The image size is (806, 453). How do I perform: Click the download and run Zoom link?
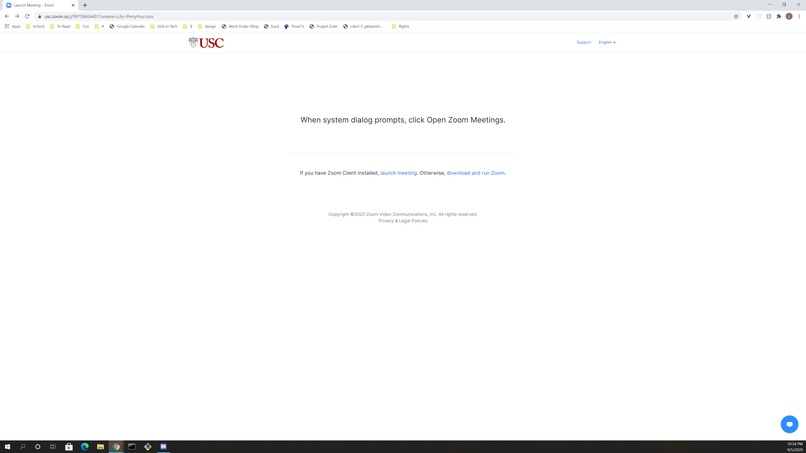coord(475,173)
